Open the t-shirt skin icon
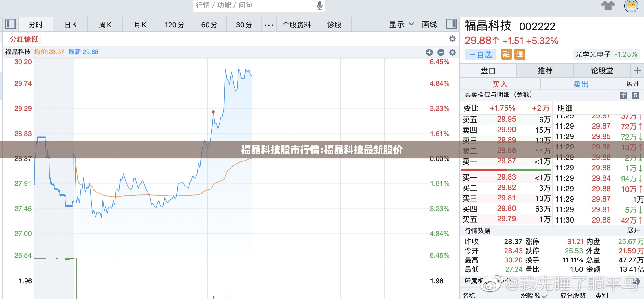The width and height of the screenshot is (644, 299). (608, 6)
